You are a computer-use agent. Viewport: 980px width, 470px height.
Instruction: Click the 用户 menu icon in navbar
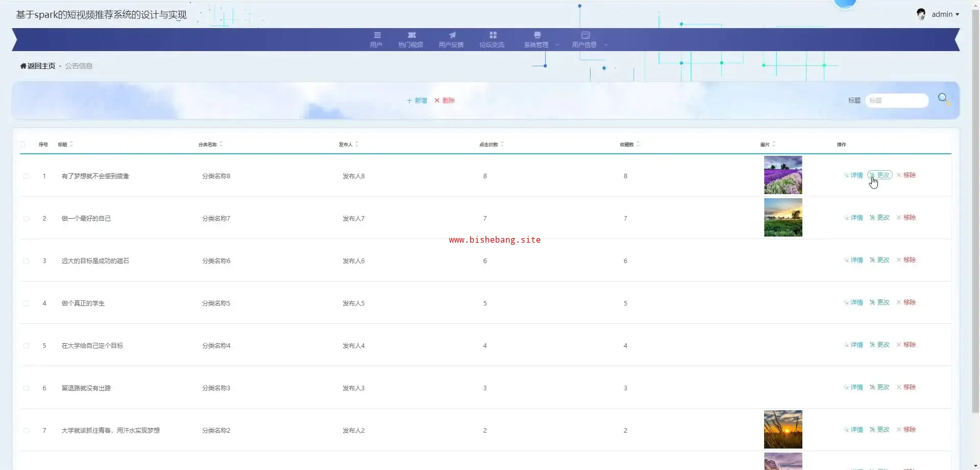point(377,35)
